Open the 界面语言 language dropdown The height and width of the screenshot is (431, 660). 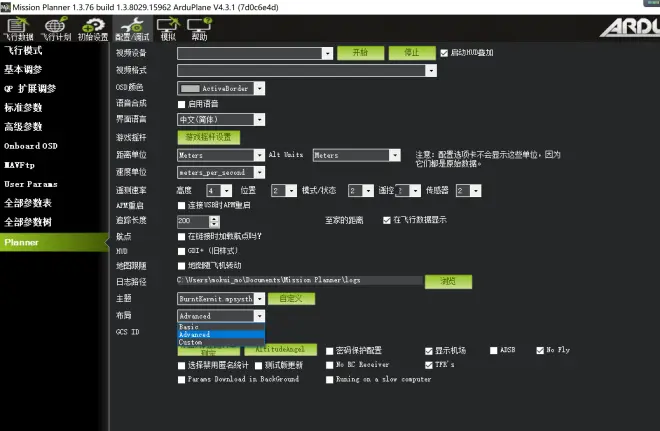pos(221,120)
